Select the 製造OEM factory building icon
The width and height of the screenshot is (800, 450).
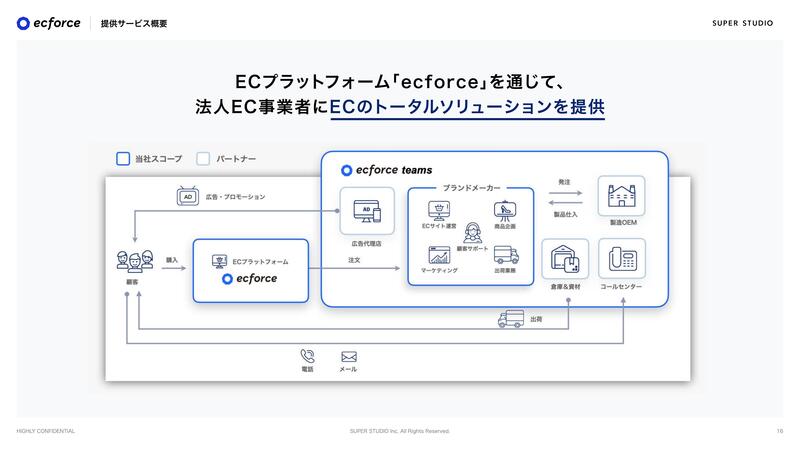pyautogui.click(x=621, y=196)
